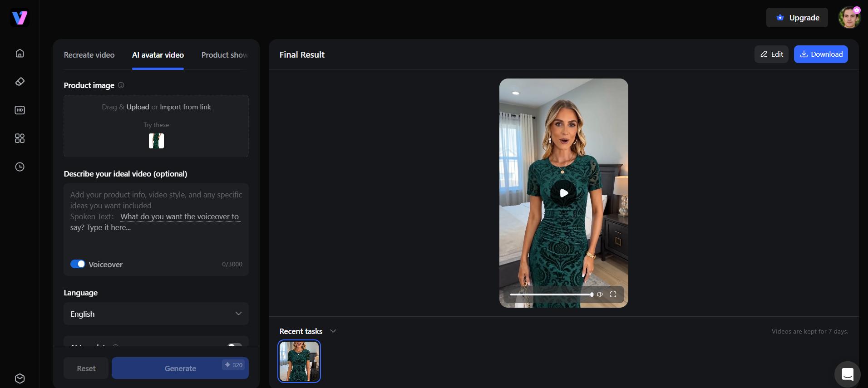Open the chat support bubble icon
This screenshot has width=868, height=388.
point(847,374)
